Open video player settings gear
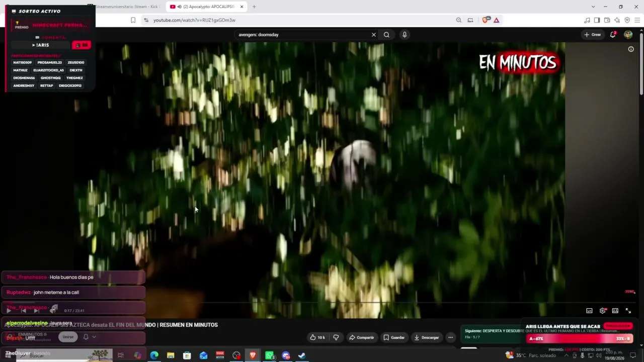The height and width of the screenshot is (362, 644). point(602,311)
